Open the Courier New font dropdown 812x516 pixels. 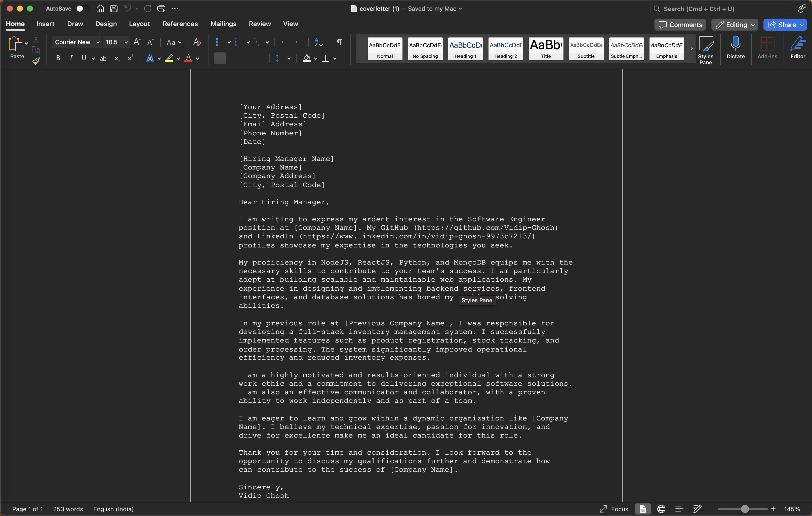(x=98, y=42)
